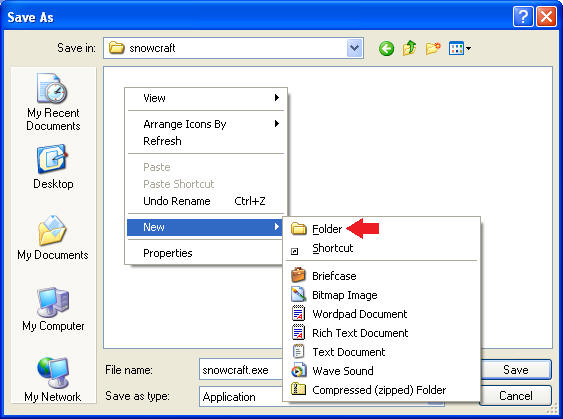Open My Network places shortcut

click(53, 380)
